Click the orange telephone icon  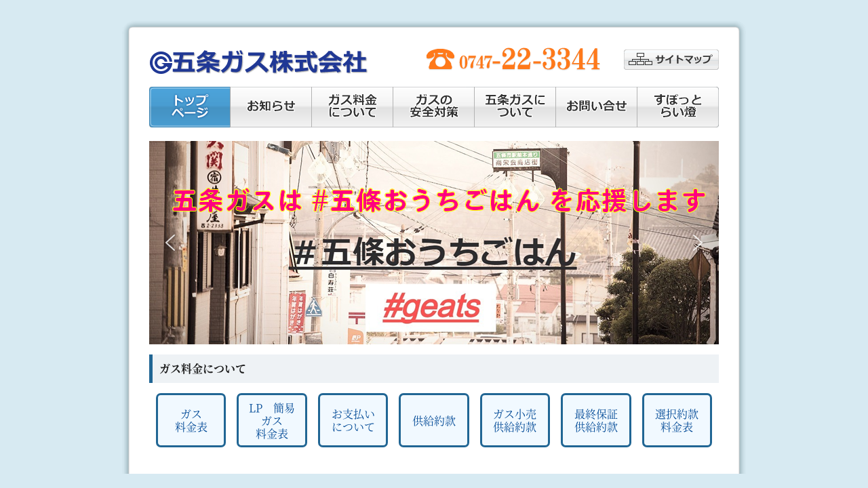click(439, 60)
